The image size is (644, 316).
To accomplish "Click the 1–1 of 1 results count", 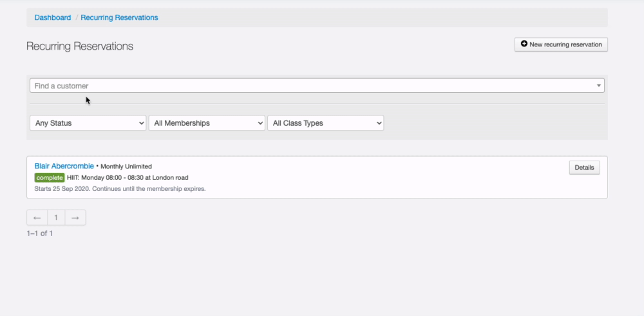I will 40,233.
